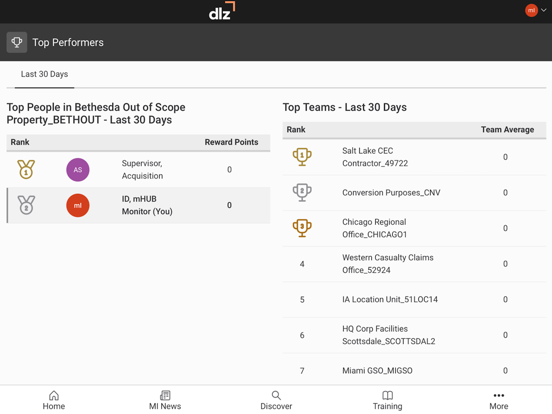This screenshot has width=552, height=414.
Task: Click the rank 2 silver medal icon
Action: point(26,205)
